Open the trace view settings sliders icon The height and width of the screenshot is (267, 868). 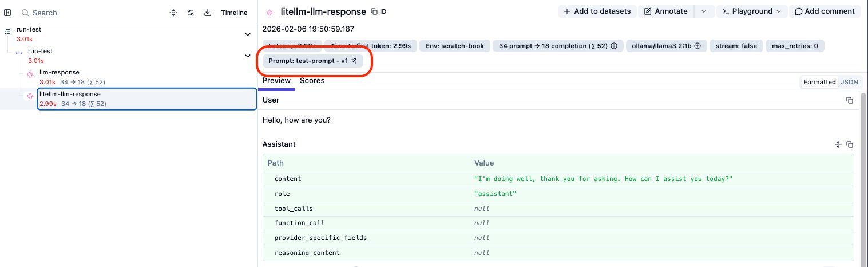point(190,13)
